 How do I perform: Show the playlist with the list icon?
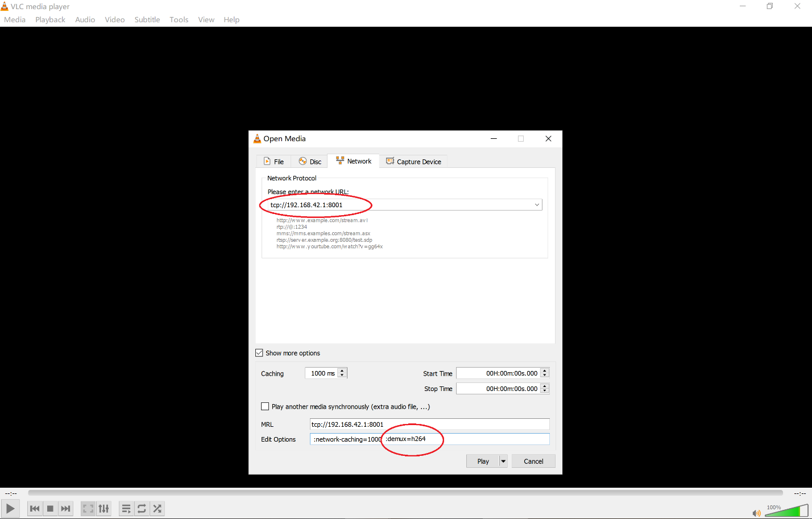click(x=126, y=508)
